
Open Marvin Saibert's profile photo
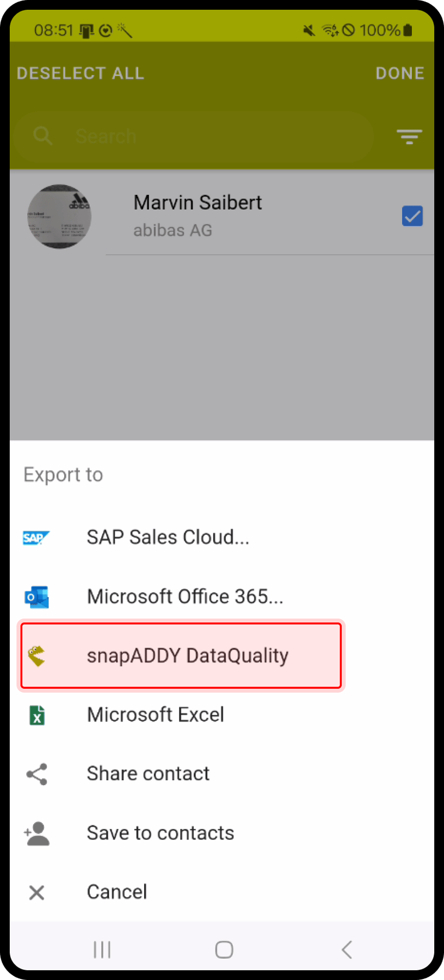point(59,216)
